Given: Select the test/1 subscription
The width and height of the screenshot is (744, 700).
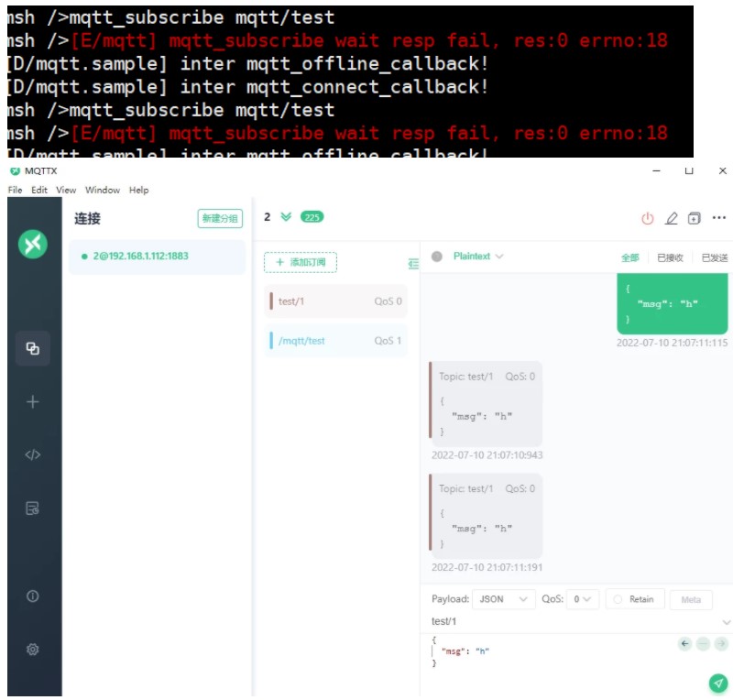Looking at the screenshot, I should click(335, 301).
